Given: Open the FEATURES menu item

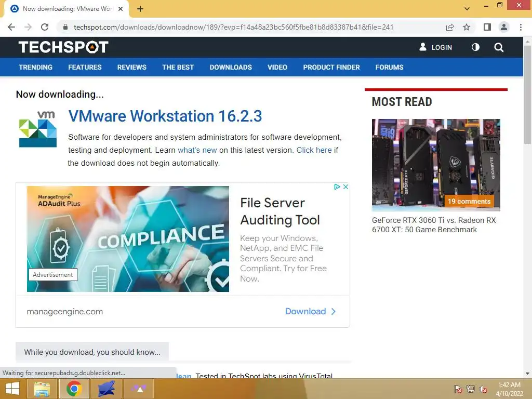Looking at the screenshot, I should point(85,67).
